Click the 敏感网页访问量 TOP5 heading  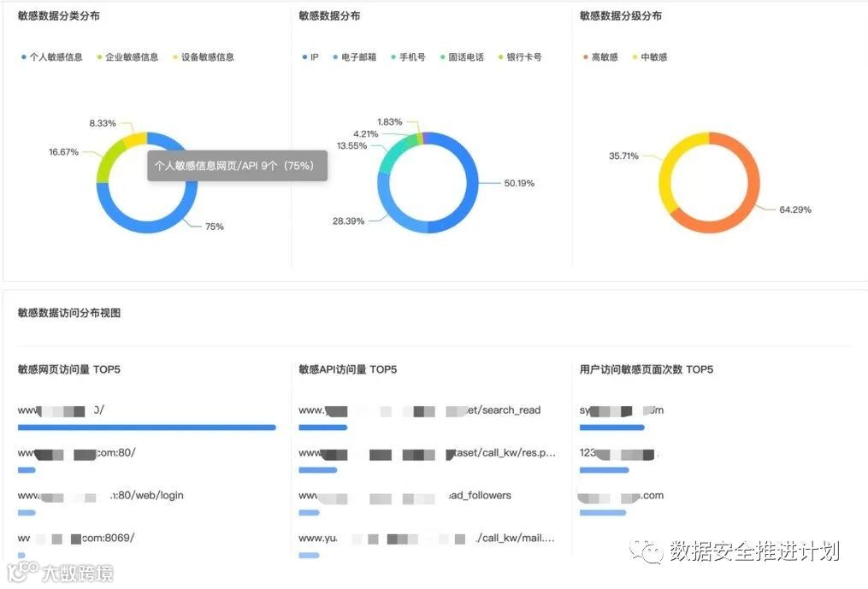click(x=68, y=369)
